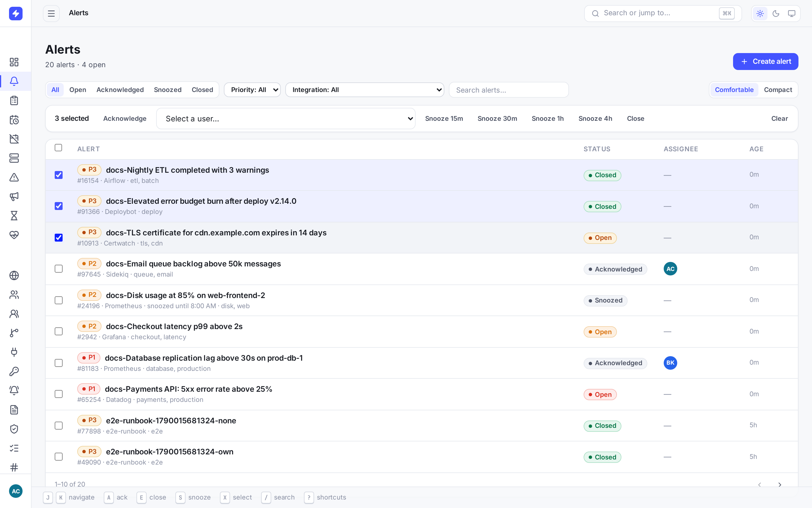Open the ringing bell notifications sidebar icon
This screenshot has height=508, width=812.
point(14,390)
